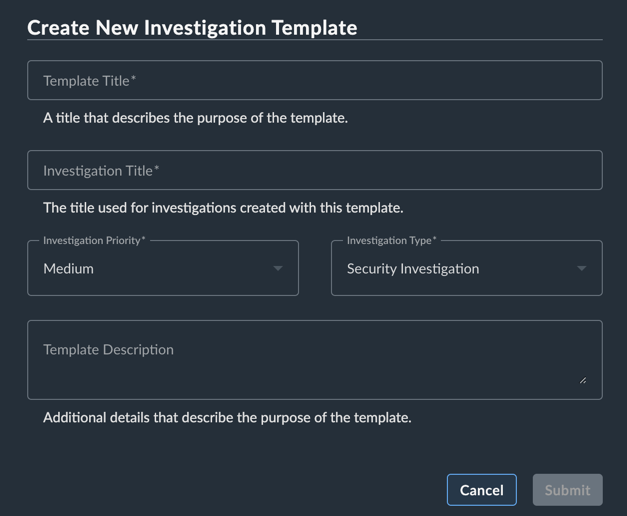
Task: Cancel the new investigation template
Action: click(x=481, y=490)
